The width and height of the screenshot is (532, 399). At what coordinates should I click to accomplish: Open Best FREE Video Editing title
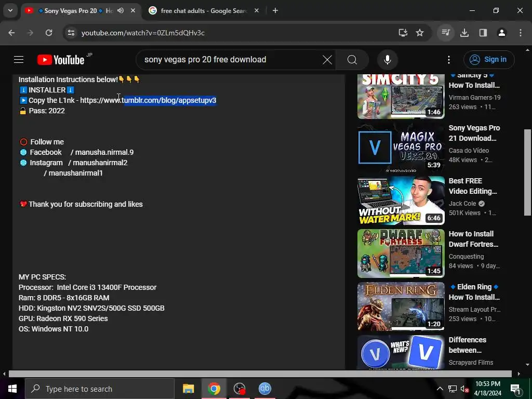[473, 186]
